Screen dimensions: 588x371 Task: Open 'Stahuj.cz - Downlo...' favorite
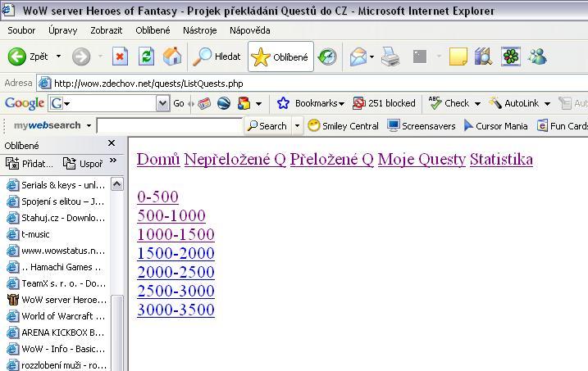click(x=57, y=218)
